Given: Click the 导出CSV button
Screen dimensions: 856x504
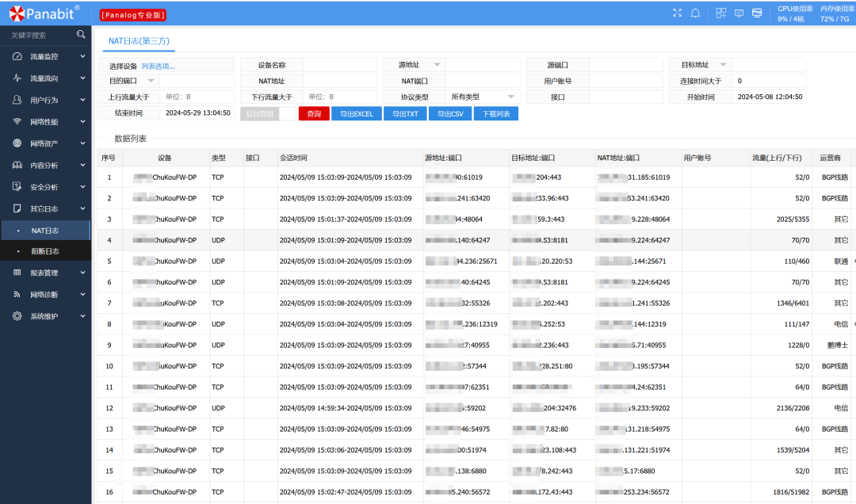Looking at the screenshot, I should pyautogui.click(x=450, y=113).
